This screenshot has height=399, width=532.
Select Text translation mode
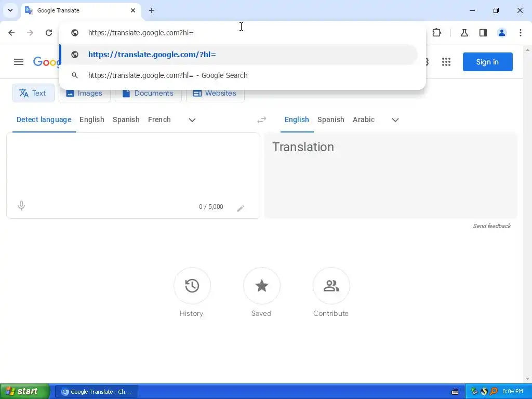click(x=33, y=93)
